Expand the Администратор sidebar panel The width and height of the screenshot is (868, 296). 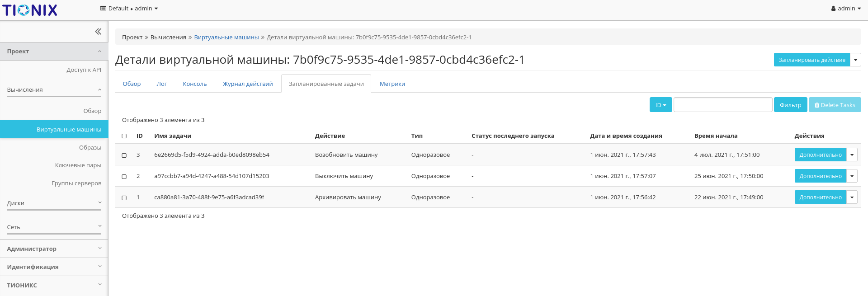point(54,249)
